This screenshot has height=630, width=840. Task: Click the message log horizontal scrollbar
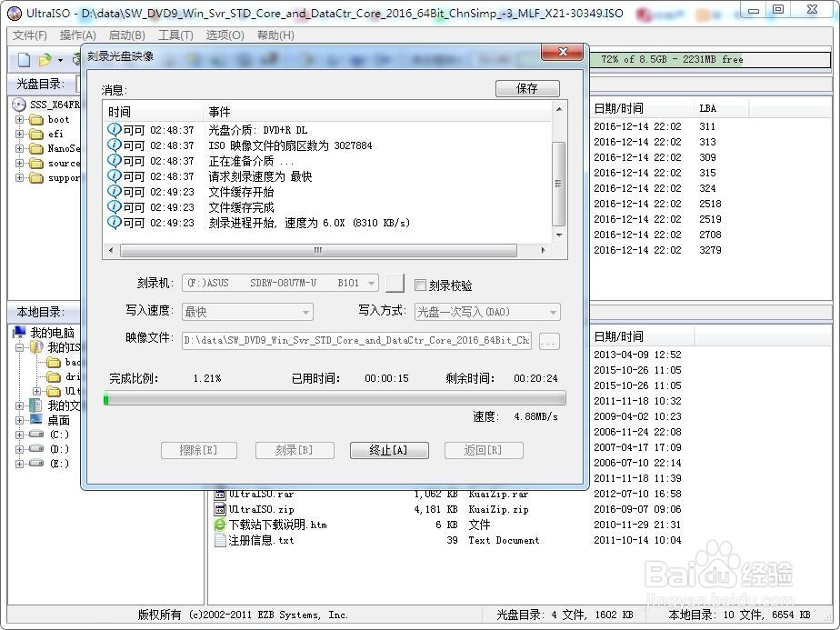coord(326,250)
